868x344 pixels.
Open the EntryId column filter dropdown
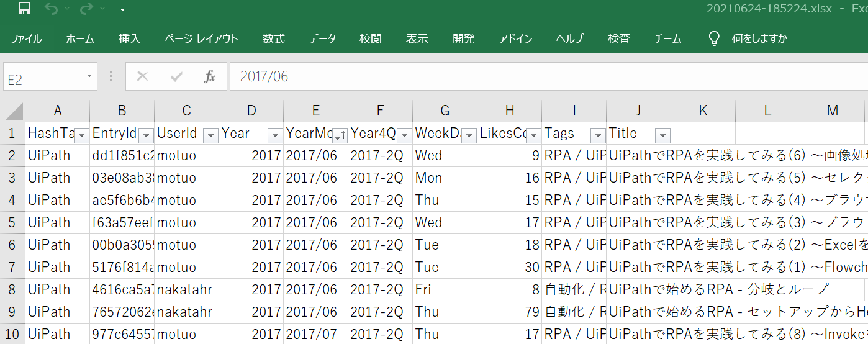point(147,136)
